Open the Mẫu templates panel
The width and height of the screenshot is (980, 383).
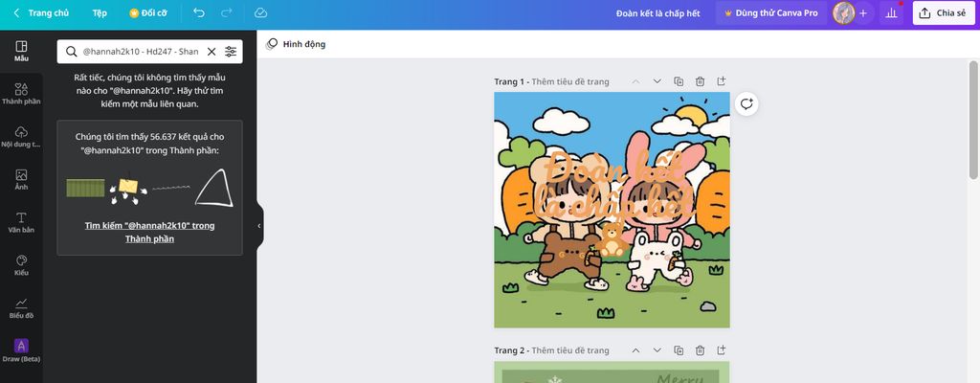pos(21,52)
